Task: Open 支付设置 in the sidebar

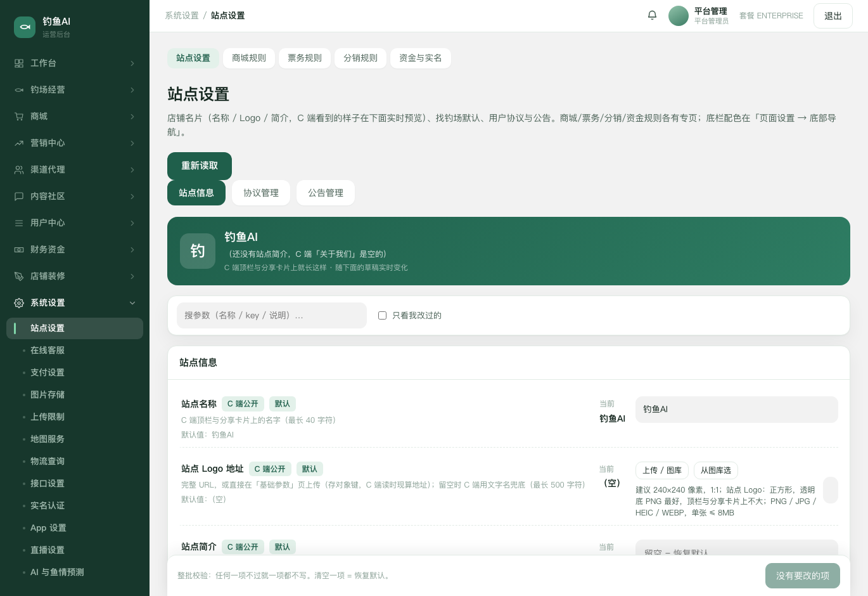Action: [75, 373]
